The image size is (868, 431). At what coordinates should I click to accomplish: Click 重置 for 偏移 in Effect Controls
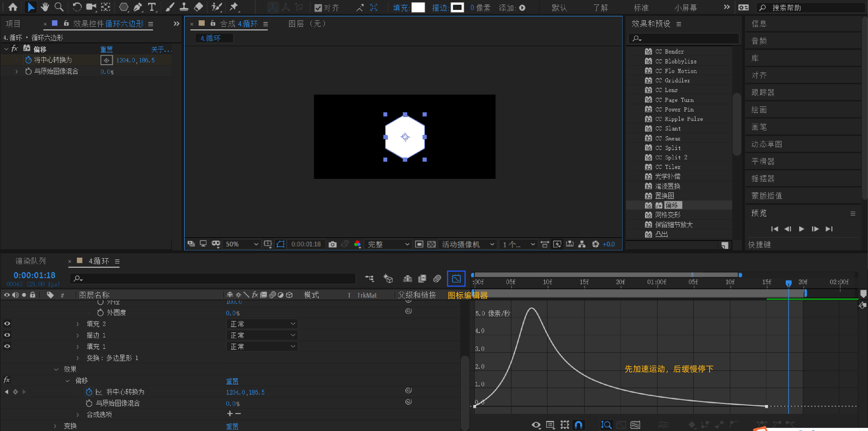[x=106, y=49]
